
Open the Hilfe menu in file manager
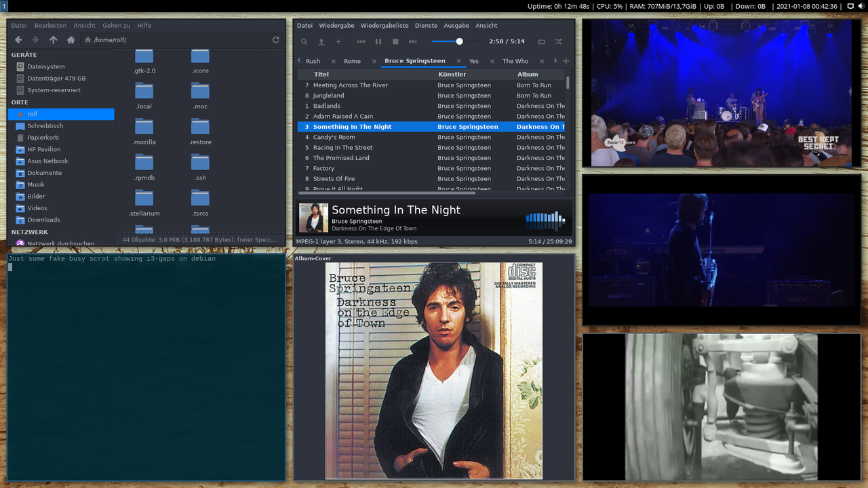[x=144, y=25]
